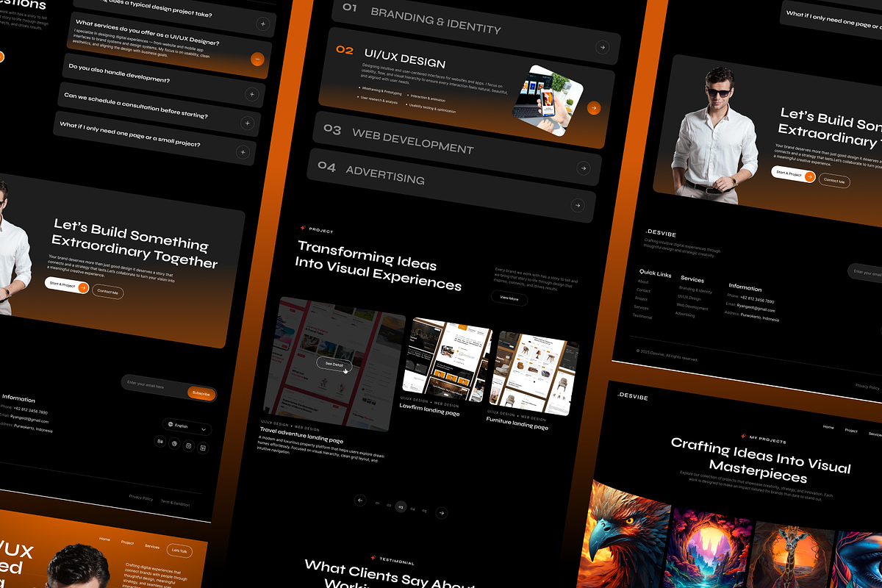Click the View More button

click(x=509, y=298)
